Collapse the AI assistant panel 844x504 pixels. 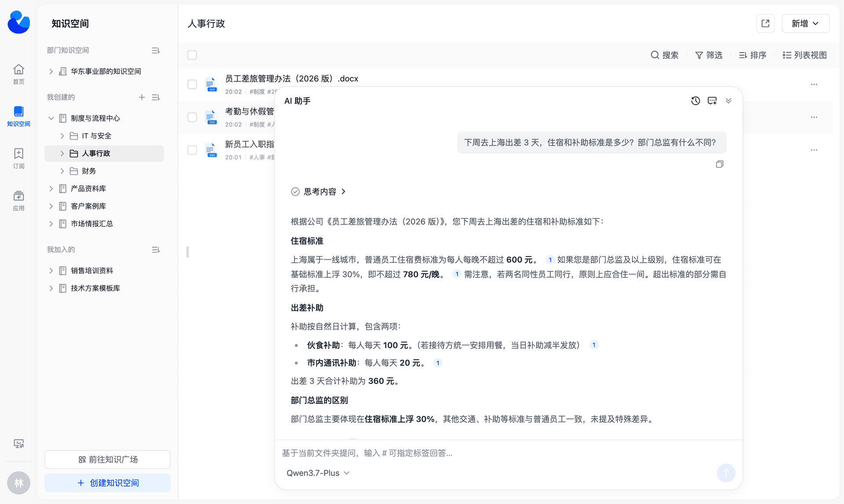728,101
